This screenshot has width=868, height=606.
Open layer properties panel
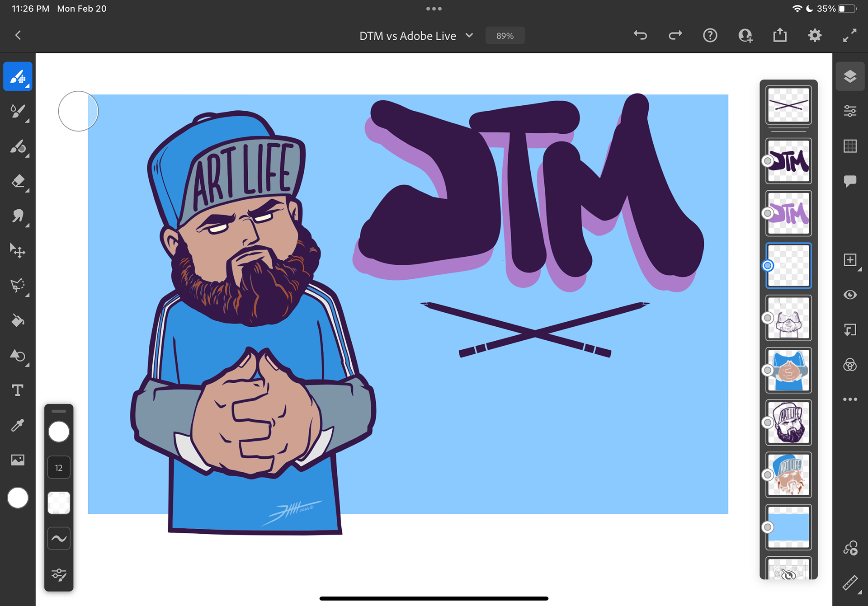[x=850, y=111]
